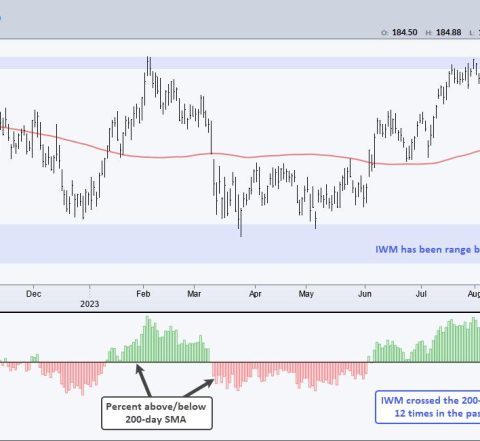The height and width of the screenshot is (441, 480).
Task: Select the Jul month label
Action: (x=421, y=294)
